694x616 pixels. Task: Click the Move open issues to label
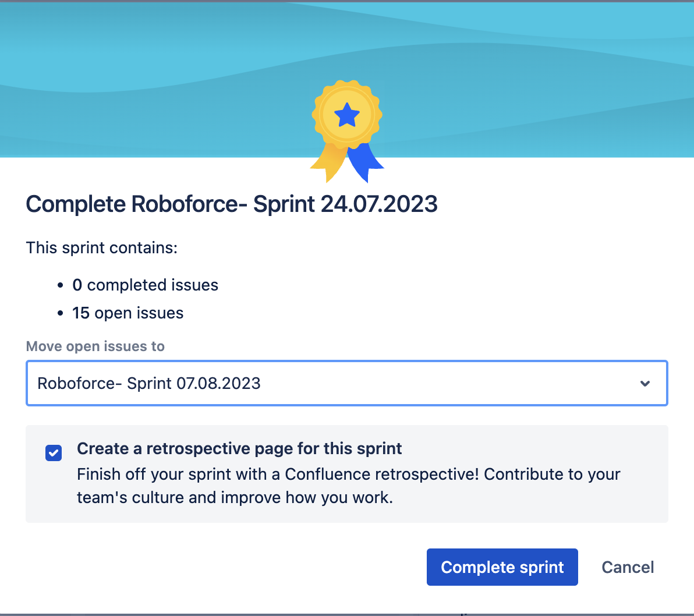click(95, 346)
